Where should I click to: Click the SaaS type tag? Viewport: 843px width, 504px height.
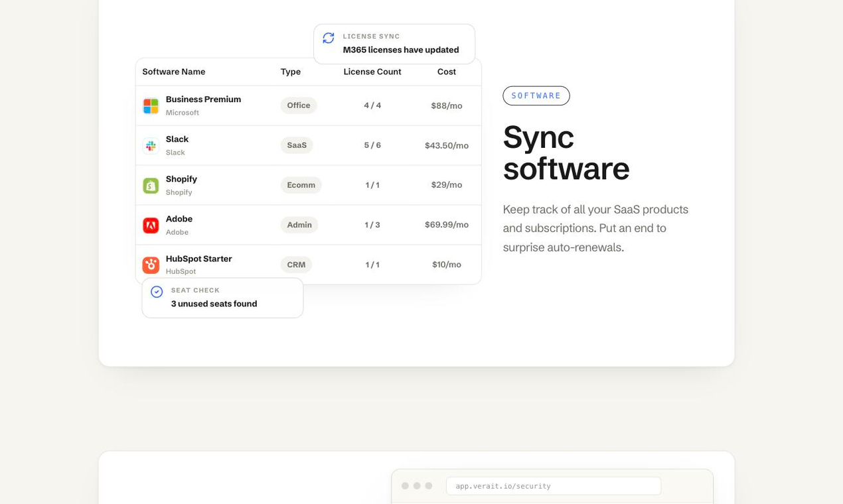[x=297, y=145]
